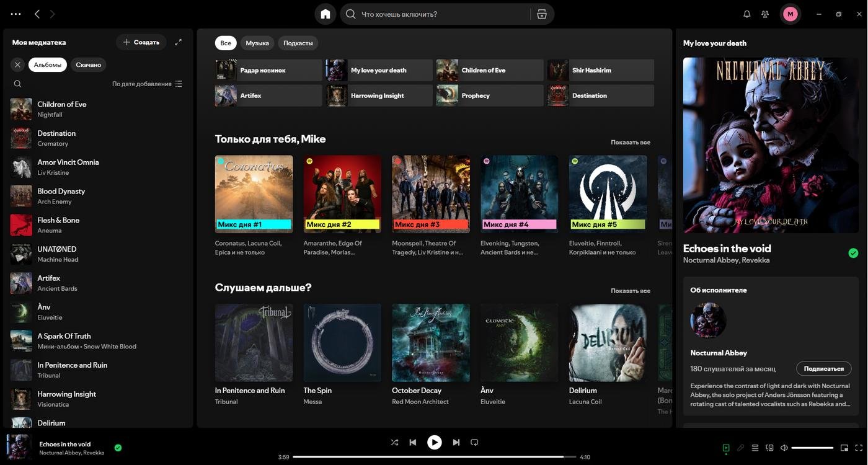Navigate forward with the right arrow
The height and width of the screenshot is (465, 868).
(52, 14)
